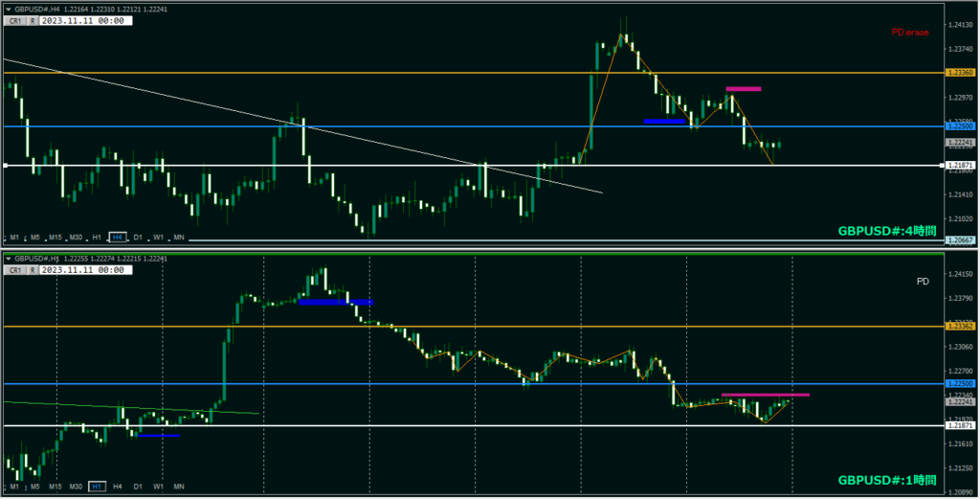Select the small blue bar near H1 chart bottom-left
Screen dimensions: 980x500
pos(159,435)
